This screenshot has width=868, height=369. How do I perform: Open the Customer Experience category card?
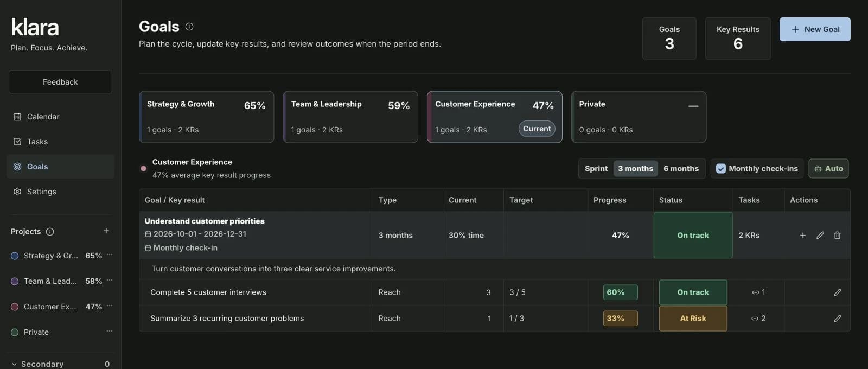point(495,117)
